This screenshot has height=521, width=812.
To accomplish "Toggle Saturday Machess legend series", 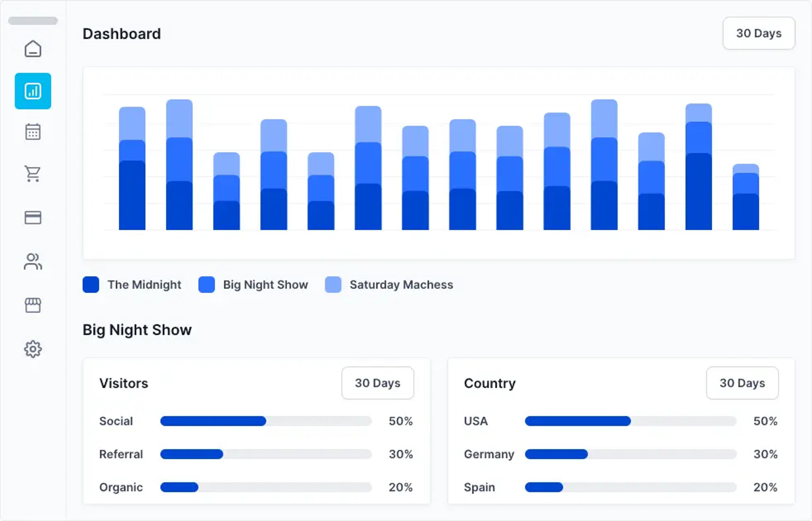I will (389, 285).
